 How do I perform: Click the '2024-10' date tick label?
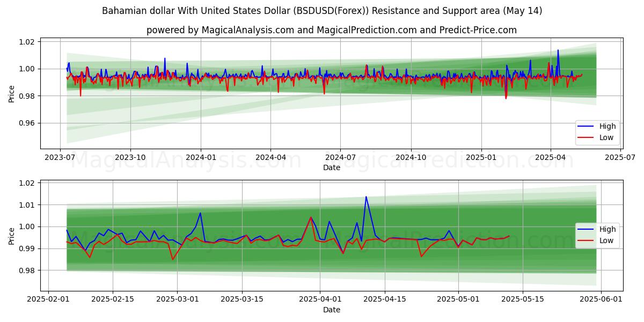[411, 157]
